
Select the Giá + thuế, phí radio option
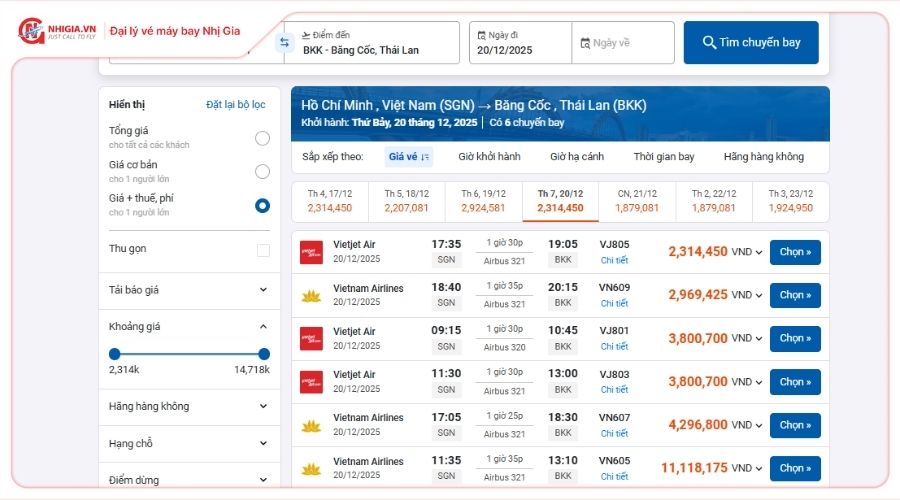262,206
